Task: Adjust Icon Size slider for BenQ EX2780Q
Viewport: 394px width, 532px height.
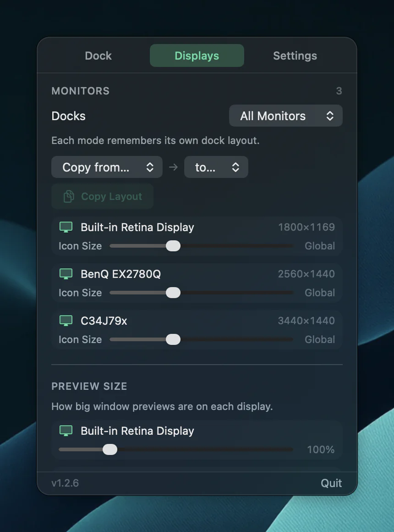Action: (202, 293)
